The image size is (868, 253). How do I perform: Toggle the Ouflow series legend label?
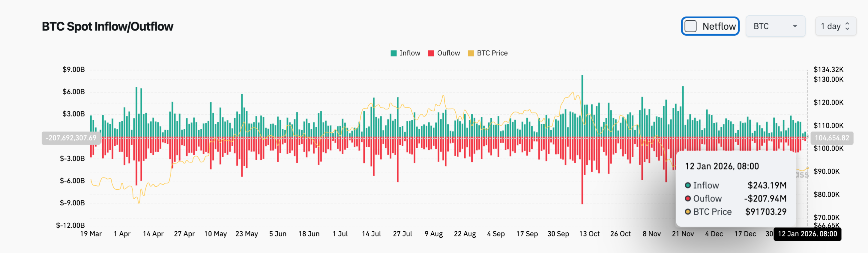click(x=448, y=53)
